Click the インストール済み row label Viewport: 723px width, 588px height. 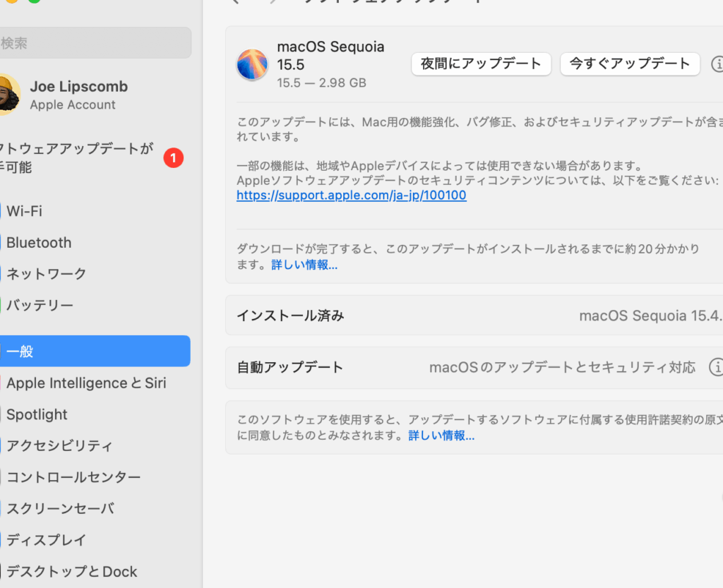click(x=290, y=316)
